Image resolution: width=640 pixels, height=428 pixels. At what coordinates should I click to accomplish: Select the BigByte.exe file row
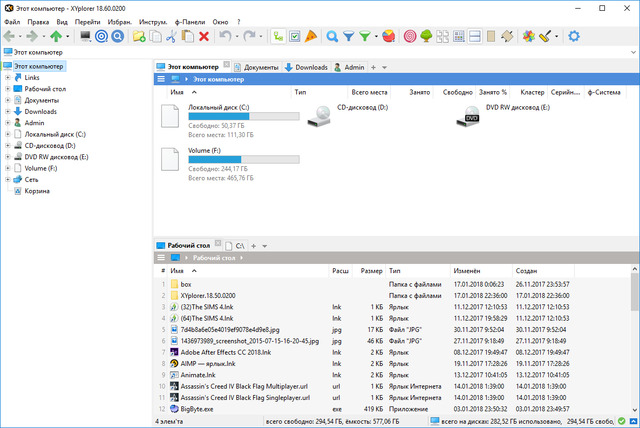(201, 409)
